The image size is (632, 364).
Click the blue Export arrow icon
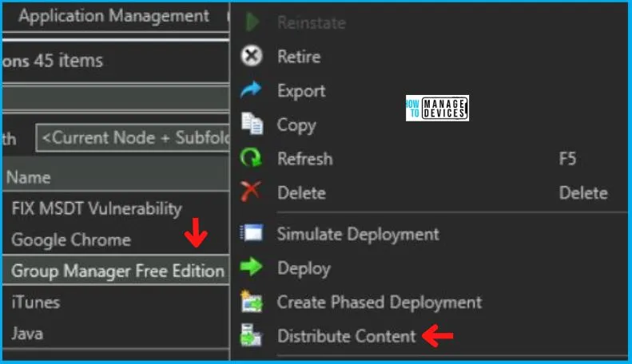[252, 91]
